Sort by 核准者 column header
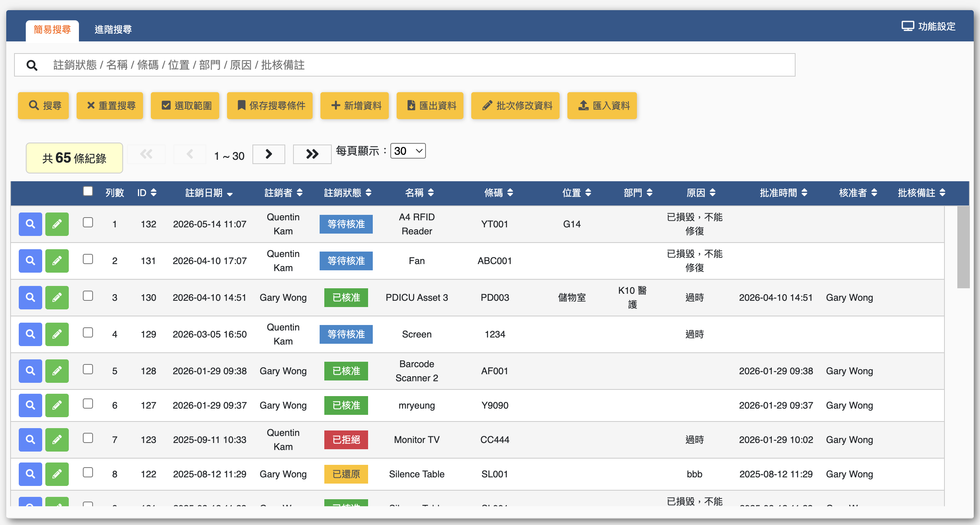 pyautogui.click(x=858, y=193)
